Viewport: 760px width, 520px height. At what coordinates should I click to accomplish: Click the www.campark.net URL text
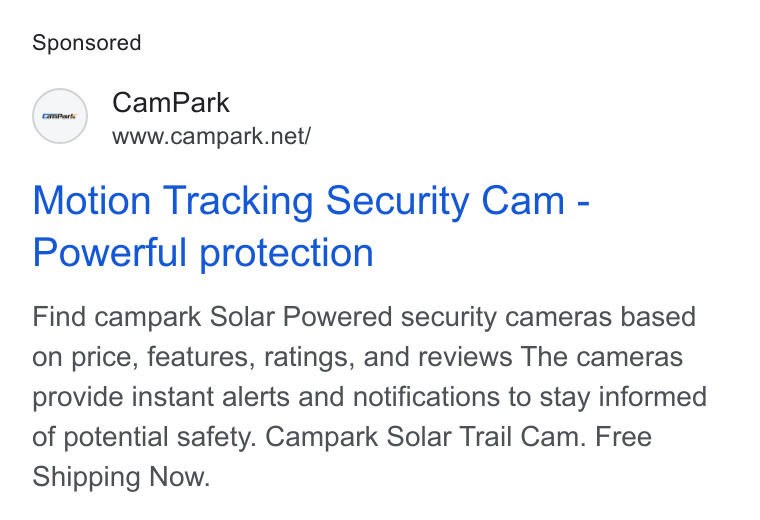[x=211, y=136]
